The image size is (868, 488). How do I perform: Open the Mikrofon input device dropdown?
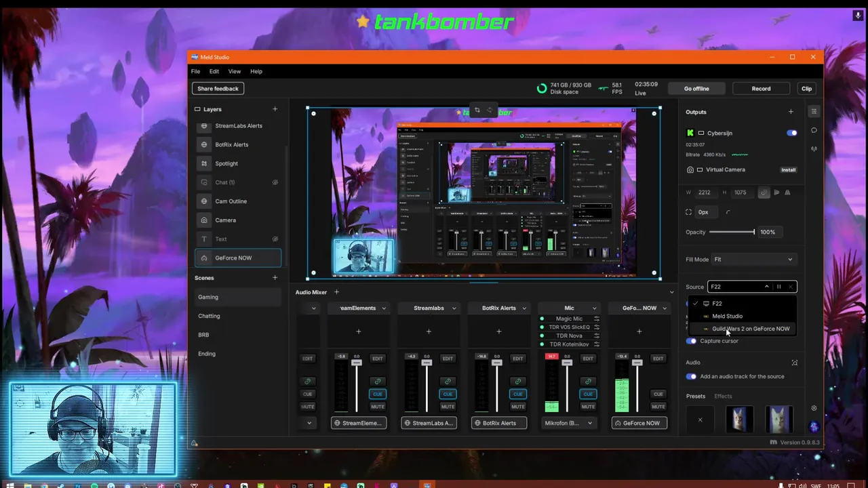coord(569,423)
